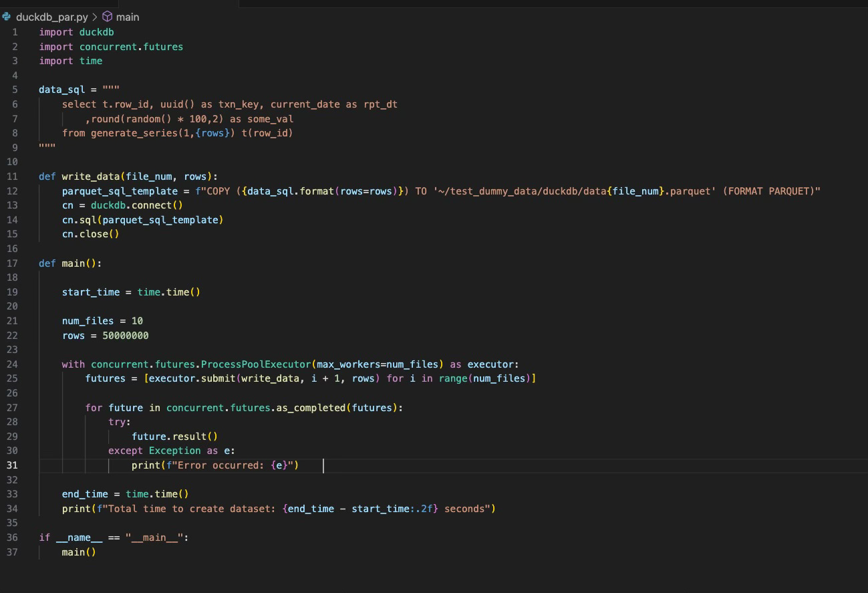Click '__name__' on line 36
The height and width of the screenshot is (593, 868).
pos(80,538)
